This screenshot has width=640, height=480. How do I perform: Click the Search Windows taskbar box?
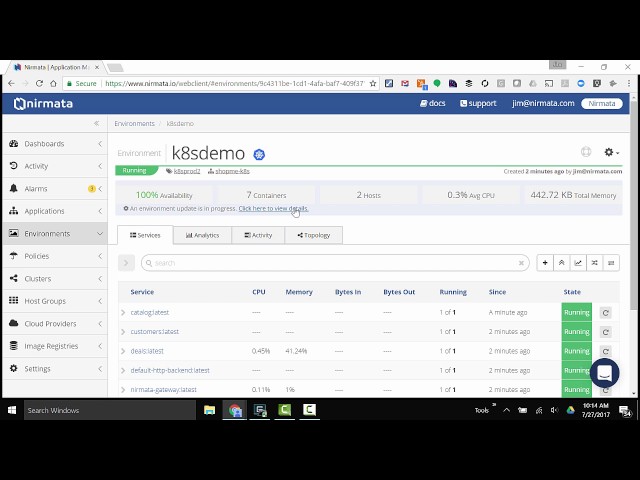[x=110, y=410]
